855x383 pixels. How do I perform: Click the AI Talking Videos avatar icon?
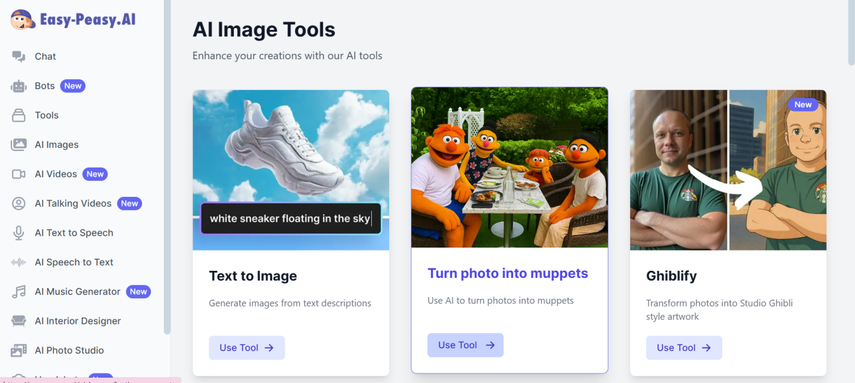19,204
